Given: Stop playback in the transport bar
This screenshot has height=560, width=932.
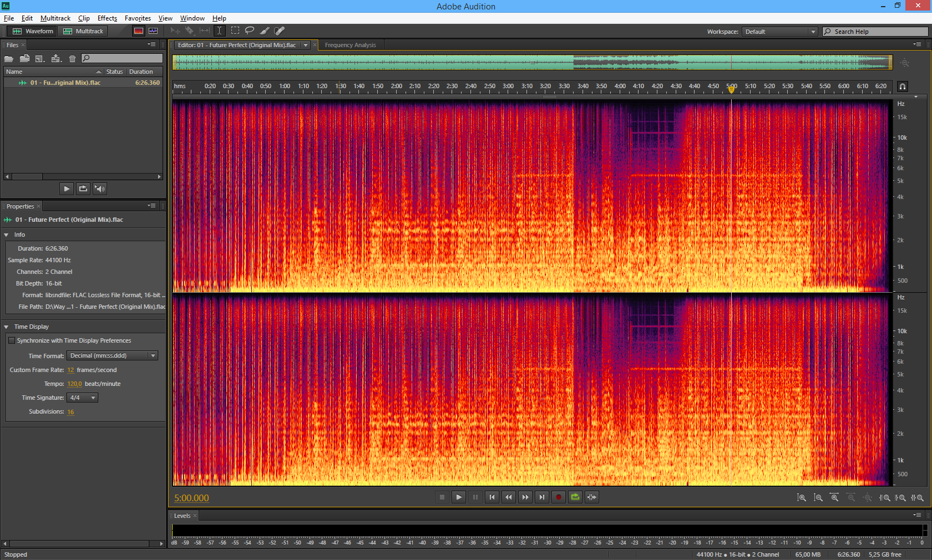Looking at the screenshot, I should click(442, 497).
